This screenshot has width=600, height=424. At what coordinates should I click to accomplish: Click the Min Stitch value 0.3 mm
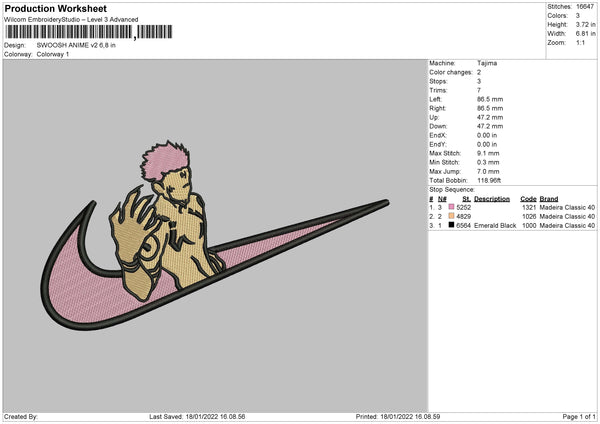[x=488, y=162]
